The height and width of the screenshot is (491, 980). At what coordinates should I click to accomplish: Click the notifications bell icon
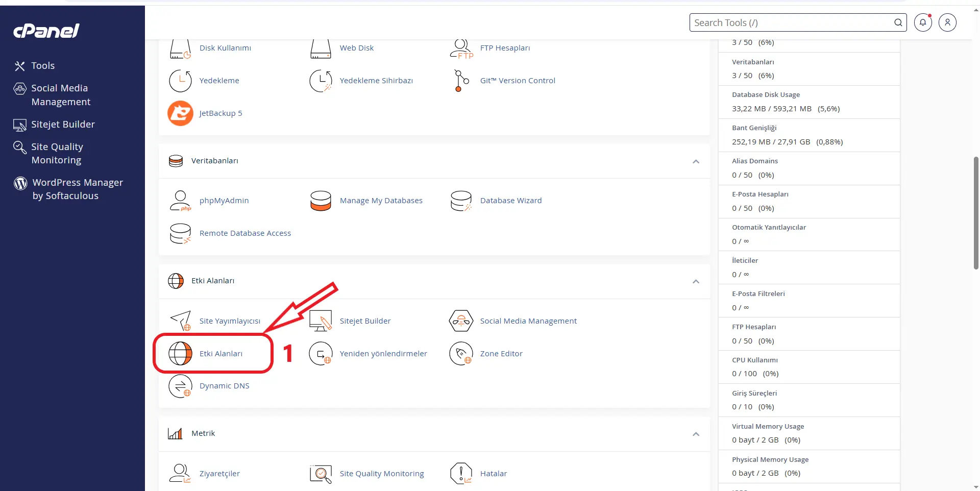coord(923,22)
